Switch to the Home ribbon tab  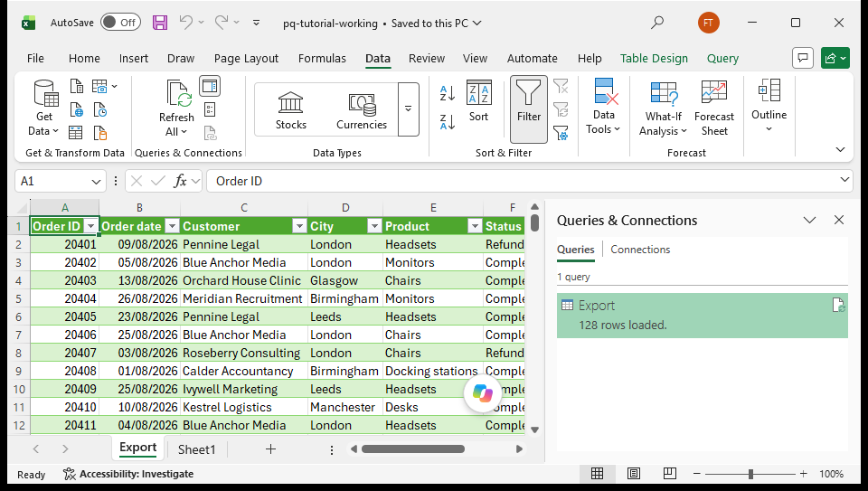point(84,58)
